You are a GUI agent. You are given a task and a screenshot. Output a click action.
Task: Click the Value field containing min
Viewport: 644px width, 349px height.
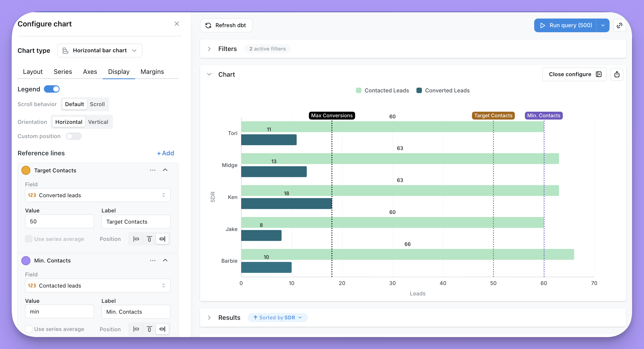pos(60,312)
